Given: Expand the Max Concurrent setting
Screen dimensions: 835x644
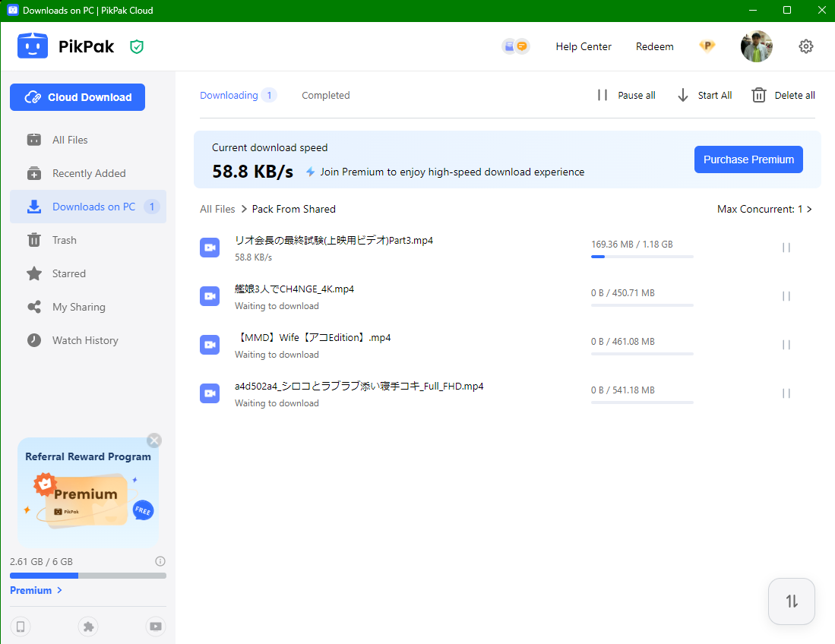Looking at the screenshot, I should pos(764,209).
